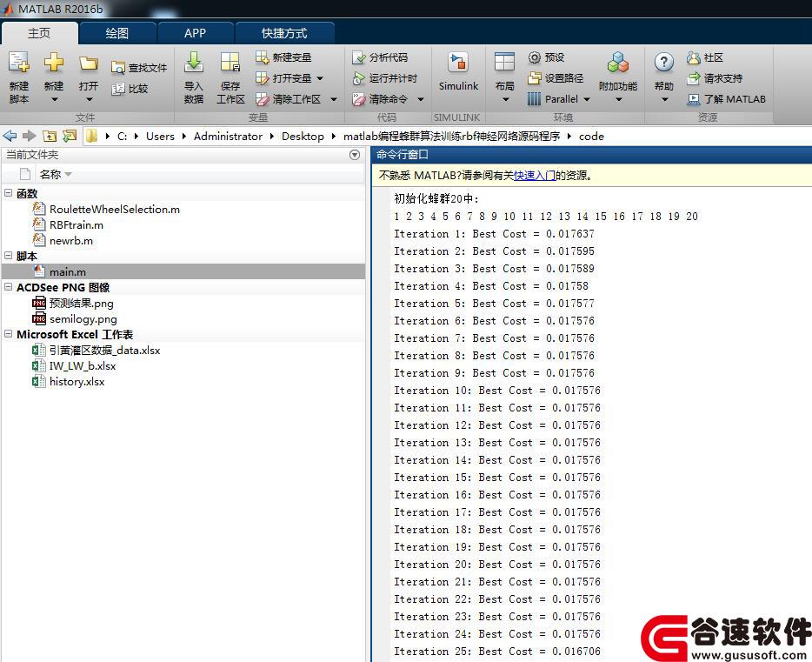Viewport: 812px width, 662px height.
Task: Click the browse for folder icon
Action: tap(69, 137)
